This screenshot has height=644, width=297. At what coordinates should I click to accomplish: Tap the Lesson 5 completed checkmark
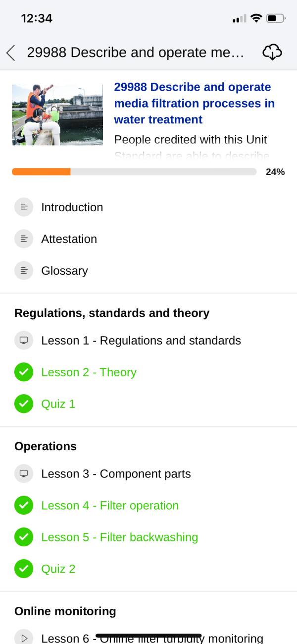[x=24, y=537]
